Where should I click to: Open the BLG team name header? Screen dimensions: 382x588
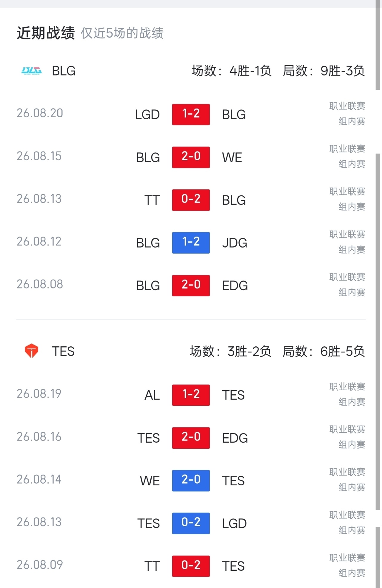point(64,71)
